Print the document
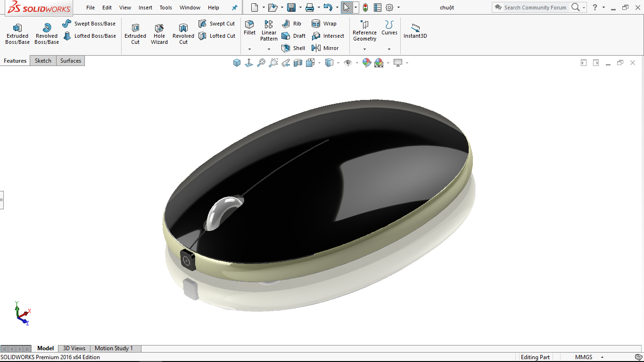 pos(310,8)
